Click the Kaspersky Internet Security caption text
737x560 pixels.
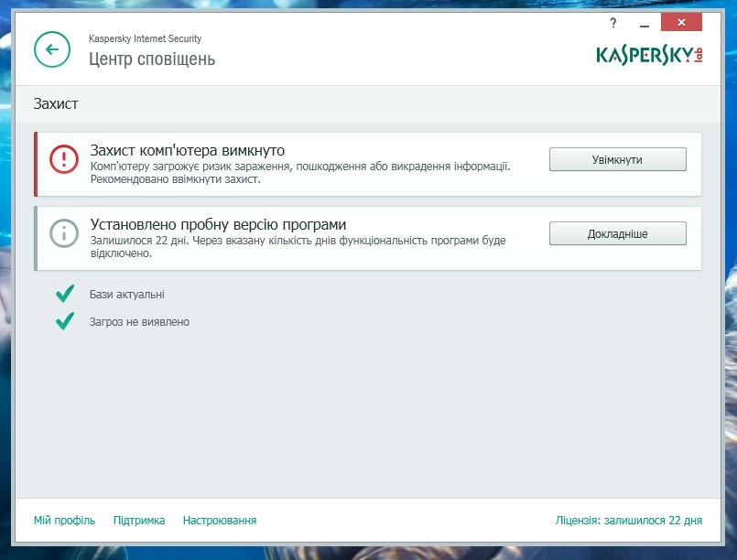point(146,38)
